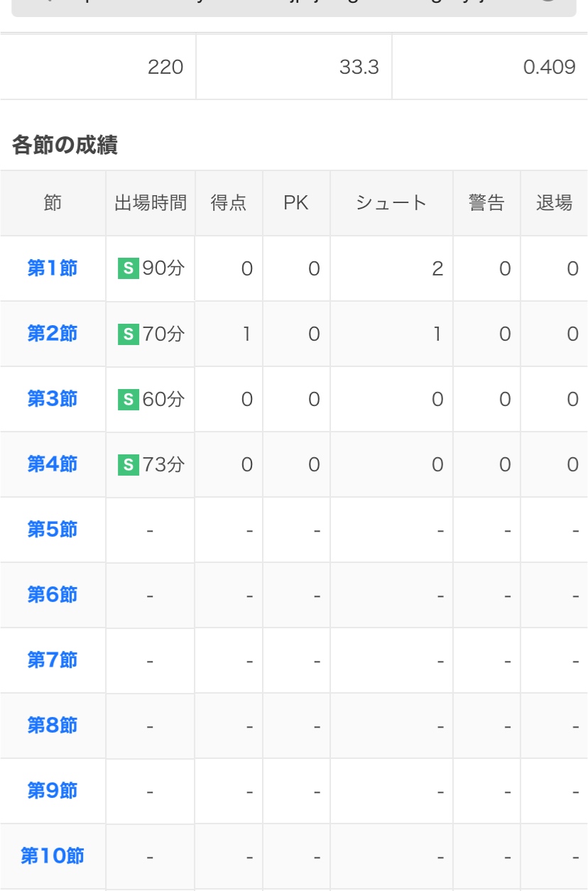
Task: Open the 第7節 match page
Action: point(53,660)
